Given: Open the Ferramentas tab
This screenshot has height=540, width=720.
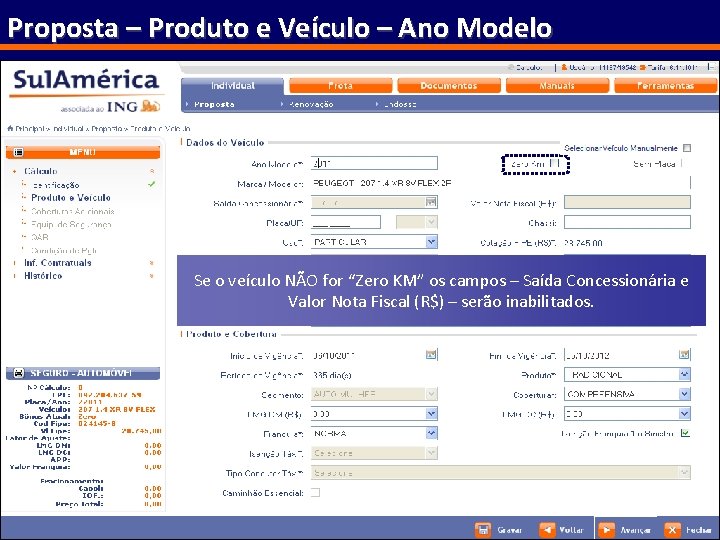Looking at the screenshot, I should [665, 86].
